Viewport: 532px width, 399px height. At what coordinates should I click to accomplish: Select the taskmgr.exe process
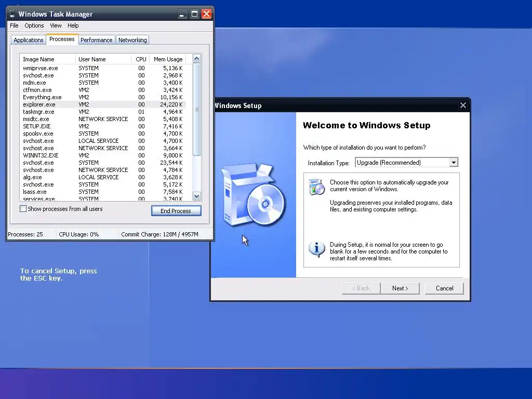tap(103, 112)
